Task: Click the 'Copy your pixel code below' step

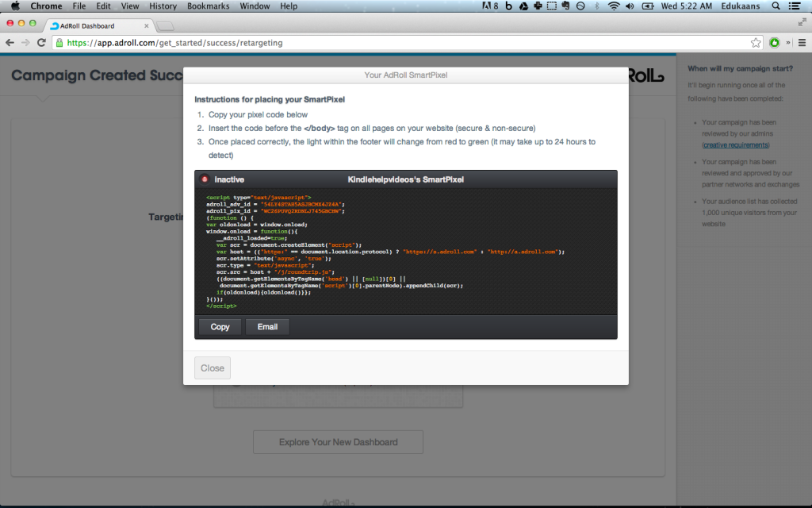Action: 258,114
